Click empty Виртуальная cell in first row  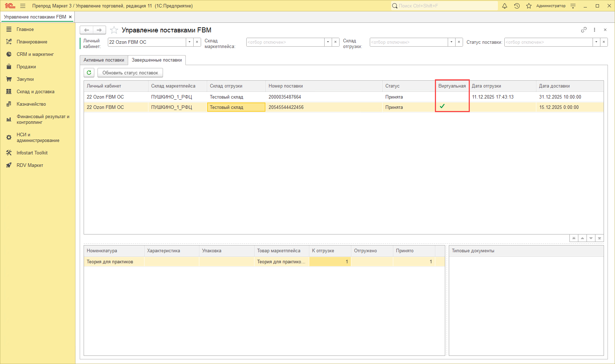452,97
